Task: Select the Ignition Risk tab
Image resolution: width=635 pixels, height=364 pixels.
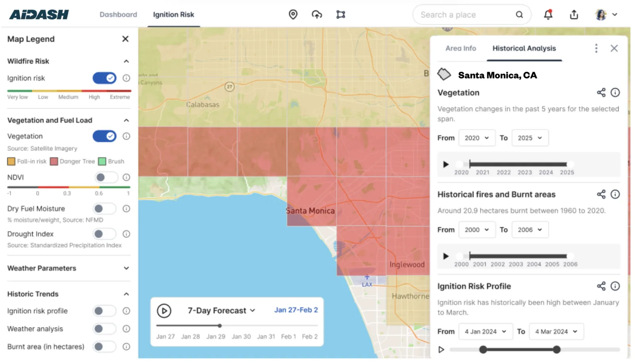Action: point(173,15)
